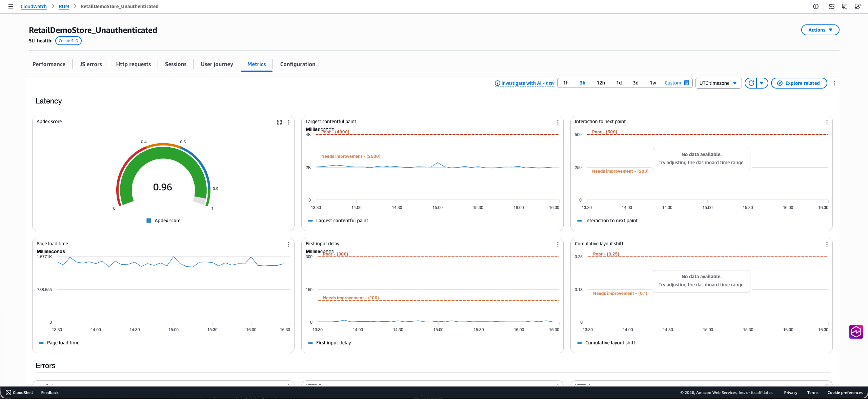Open the Sessions tab
This screenshot has height=399, width=868.
[x=176, y=64]
